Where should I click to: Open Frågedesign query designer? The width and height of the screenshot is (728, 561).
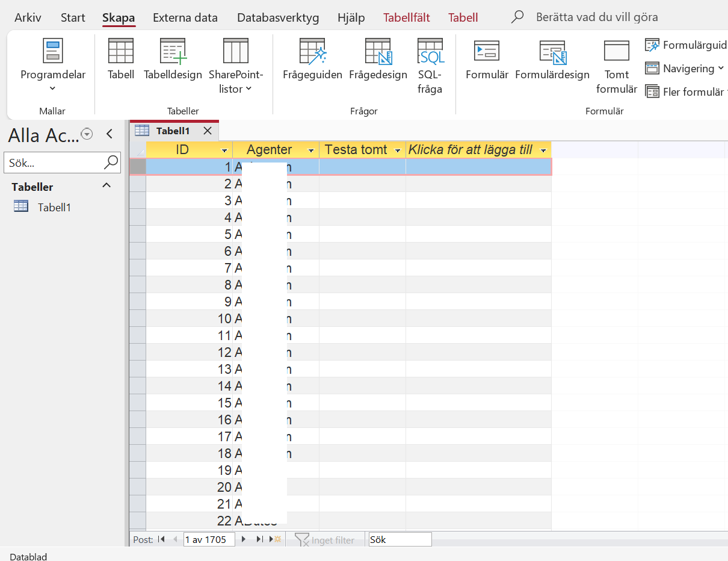point(378,59)
